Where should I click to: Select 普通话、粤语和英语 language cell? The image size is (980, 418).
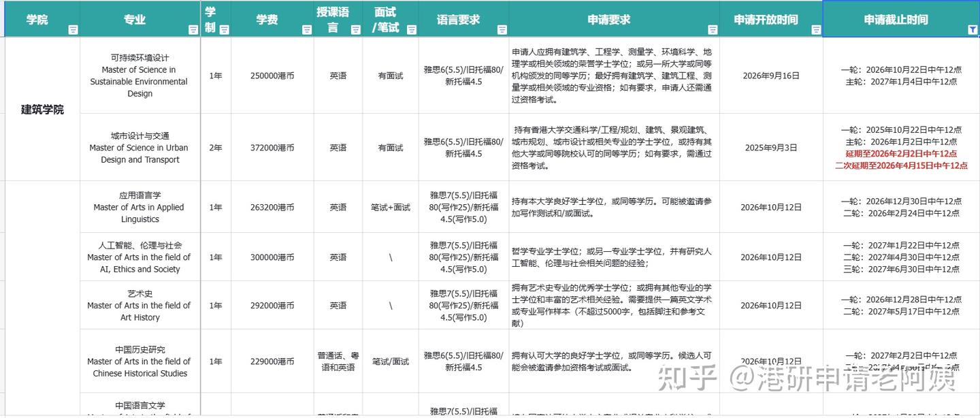pos(338,361)
